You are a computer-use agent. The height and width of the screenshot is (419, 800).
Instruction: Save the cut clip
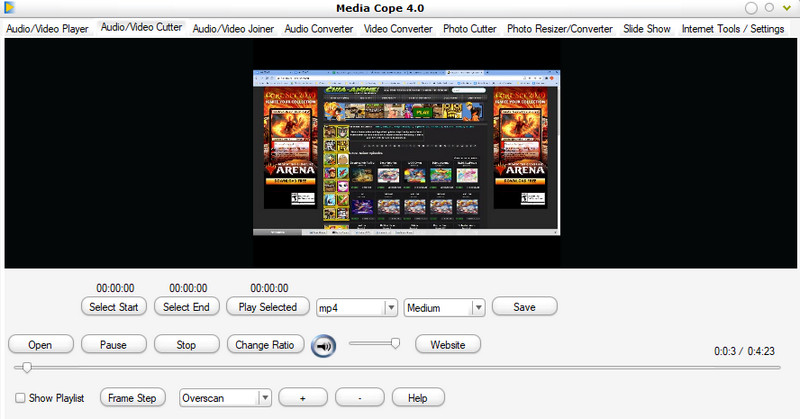click(x=524, y=307)
